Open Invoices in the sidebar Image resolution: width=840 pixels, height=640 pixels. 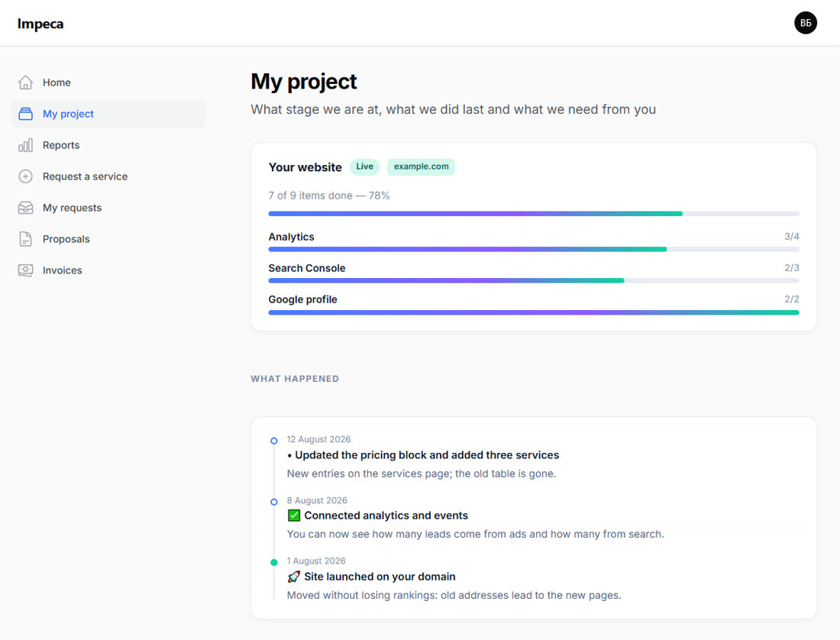click(108, 270)
